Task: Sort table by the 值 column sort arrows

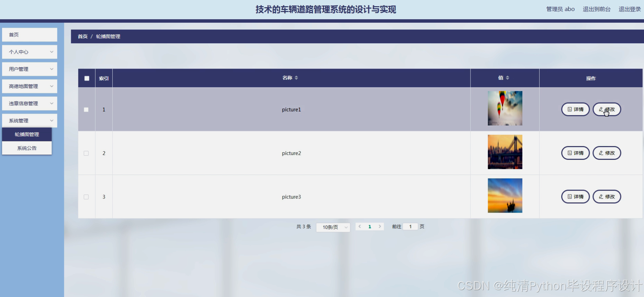Action: pyautogui.click(x=507, y=78)
